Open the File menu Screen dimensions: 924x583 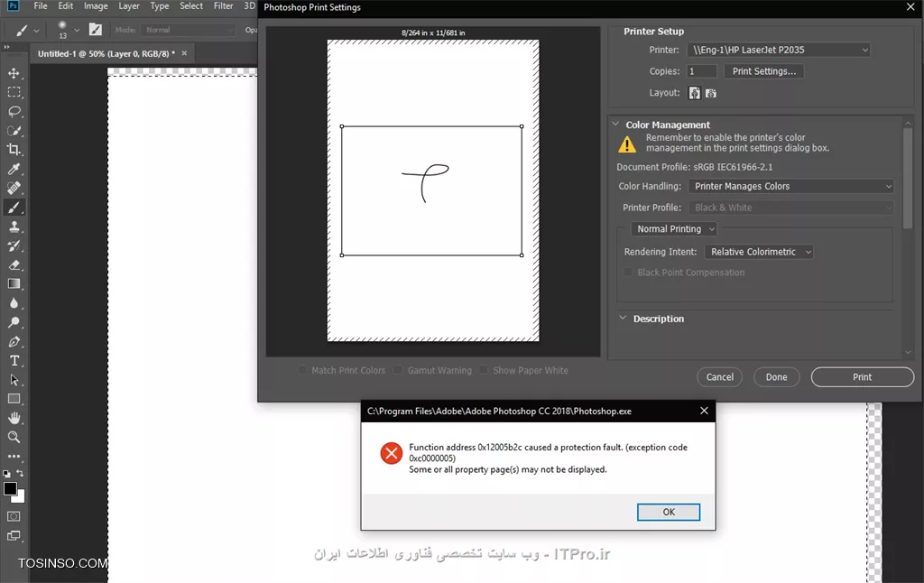[41, 6]
